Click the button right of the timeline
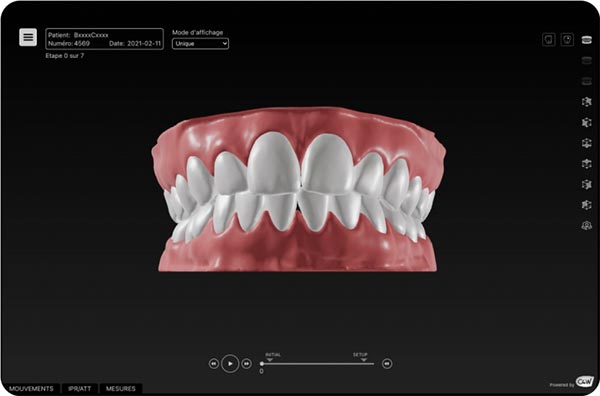 387,363
